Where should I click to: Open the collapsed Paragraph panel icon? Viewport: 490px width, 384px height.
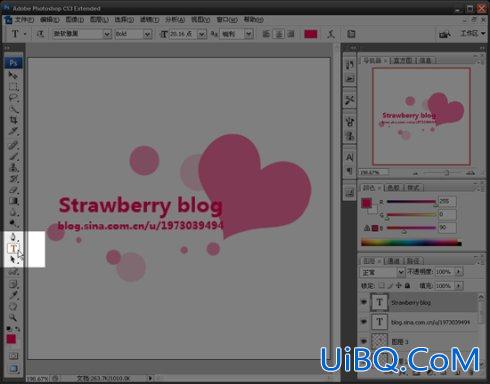click(x=349, y=171)
